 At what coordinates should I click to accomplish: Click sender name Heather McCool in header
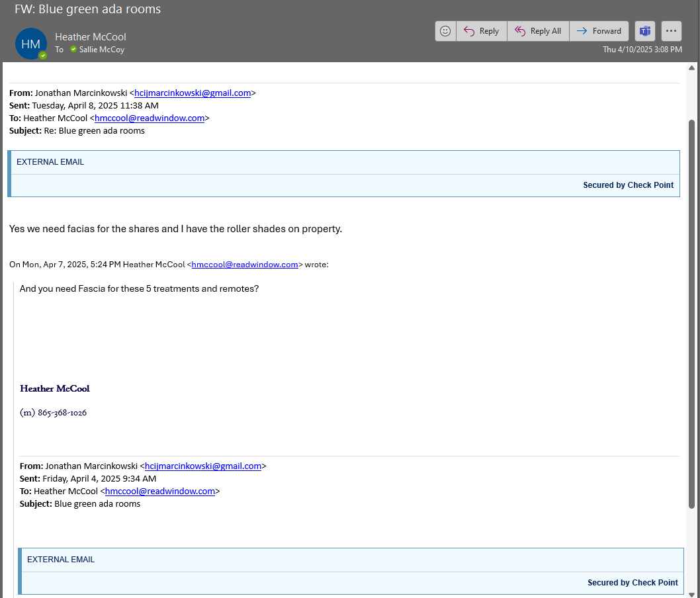(x=91, y=37)
